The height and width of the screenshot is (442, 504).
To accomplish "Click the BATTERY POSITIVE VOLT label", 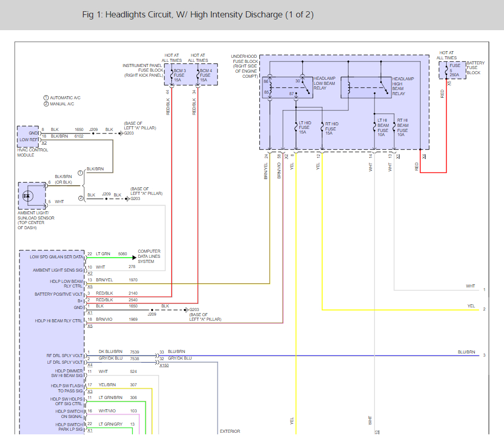I will point(58,294).
